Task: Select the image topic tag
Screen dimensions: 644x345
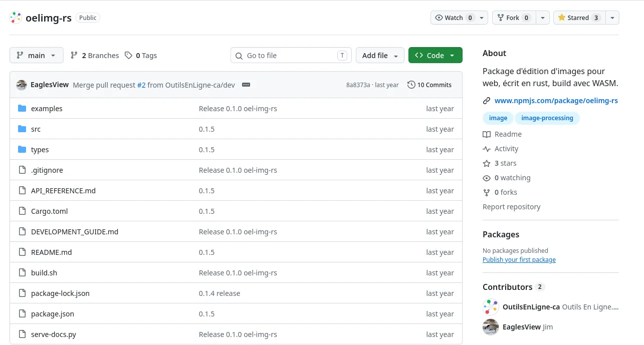Action: (498, 118)
